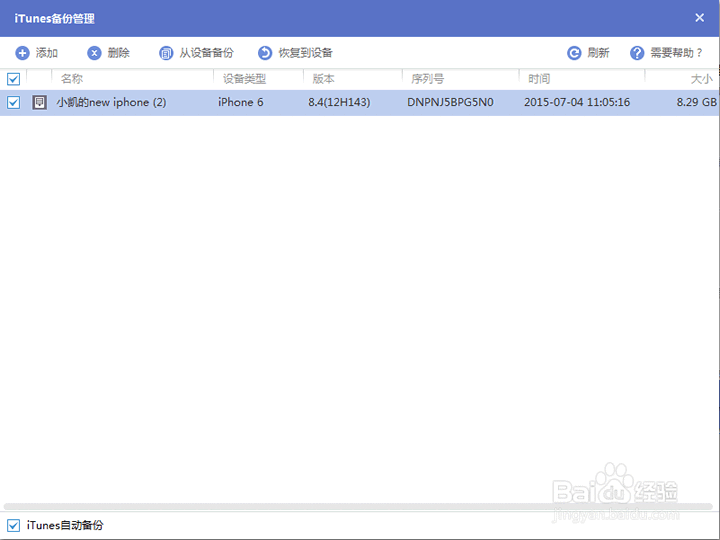Click the serial number DNPNJ5BPG5N0
The width and height of the screenshot is (720, 540).
pos(450,102)
